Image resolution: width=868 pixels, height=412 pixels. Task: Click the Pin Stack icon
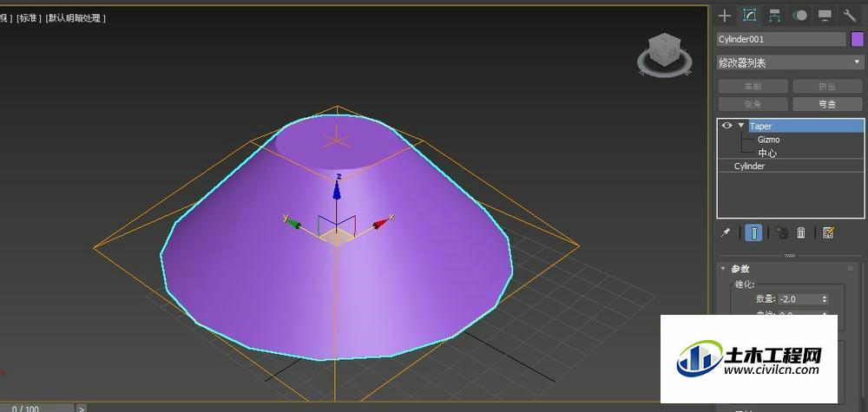click(x=725, y=232)
